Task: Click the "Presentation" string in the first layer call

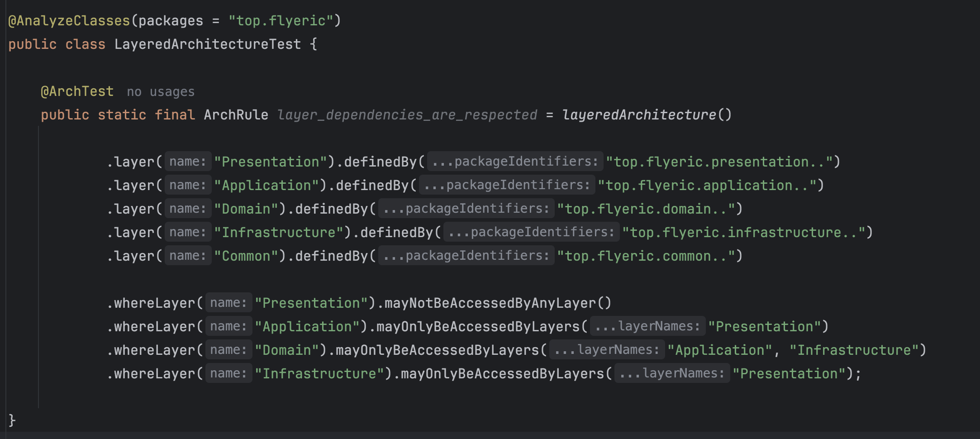Action: click(270, 162)
